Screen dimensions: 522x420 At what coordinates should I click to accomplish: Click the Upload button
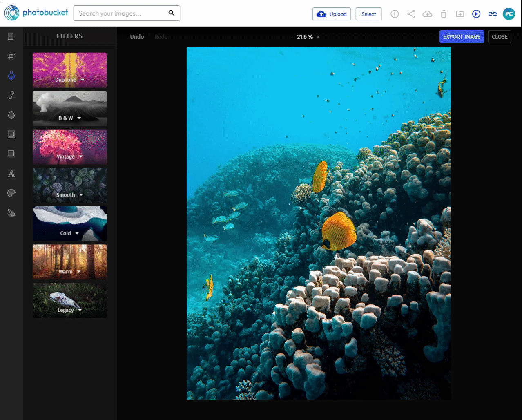332,14
